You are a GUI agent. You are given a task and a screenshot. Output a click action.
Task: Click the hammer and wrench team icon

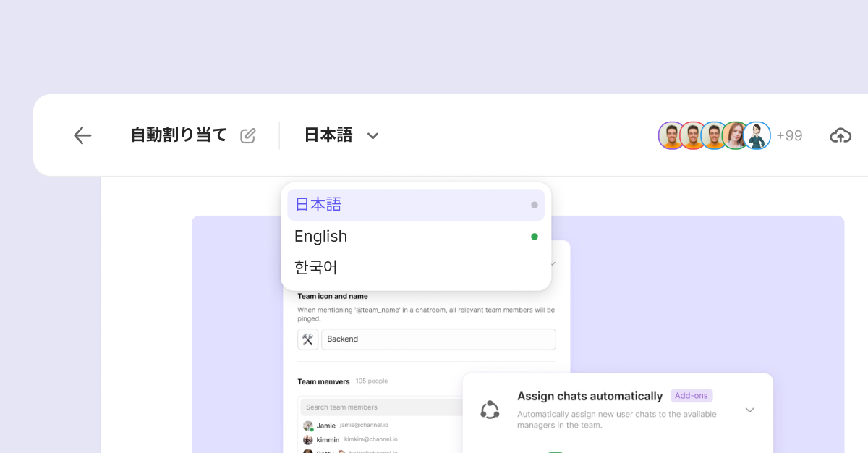click(307, 339)
